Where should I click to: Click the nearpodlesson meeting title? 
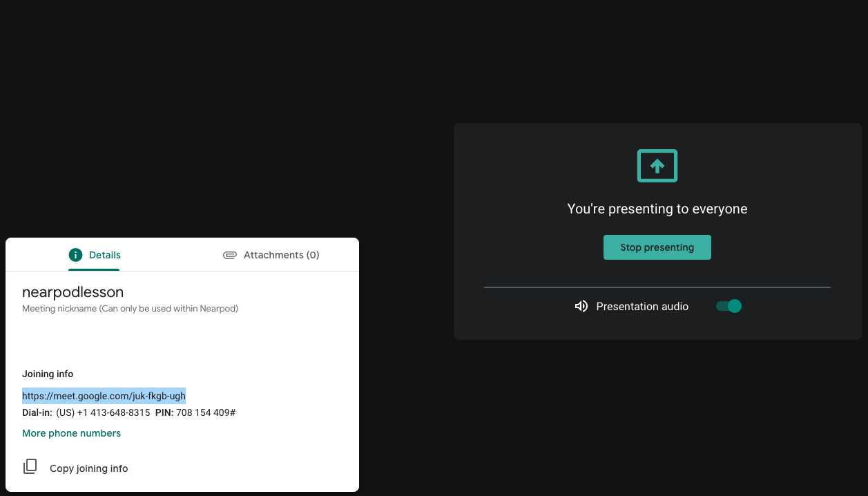tap(73, 292)
